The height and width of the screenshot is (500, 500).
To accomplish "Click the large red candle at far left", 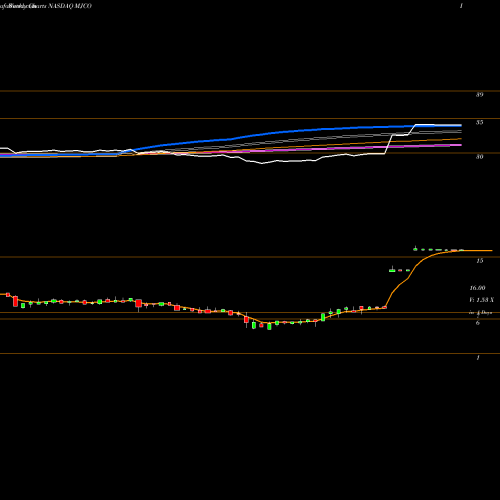I will click(x=15, y=301).
